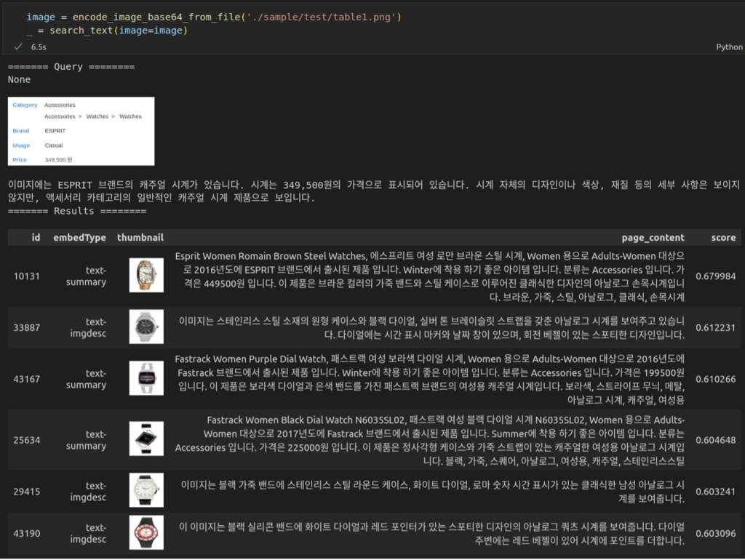The height and width of the screenshot is (560, 745).
Task: Click the score value 0.610266
Action: [x=716, y=379]
